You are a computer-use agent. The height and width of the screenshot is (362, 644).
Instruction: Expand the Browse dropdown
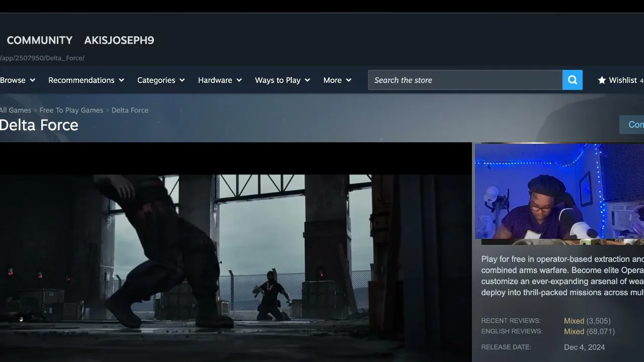[x=18, y=80]
